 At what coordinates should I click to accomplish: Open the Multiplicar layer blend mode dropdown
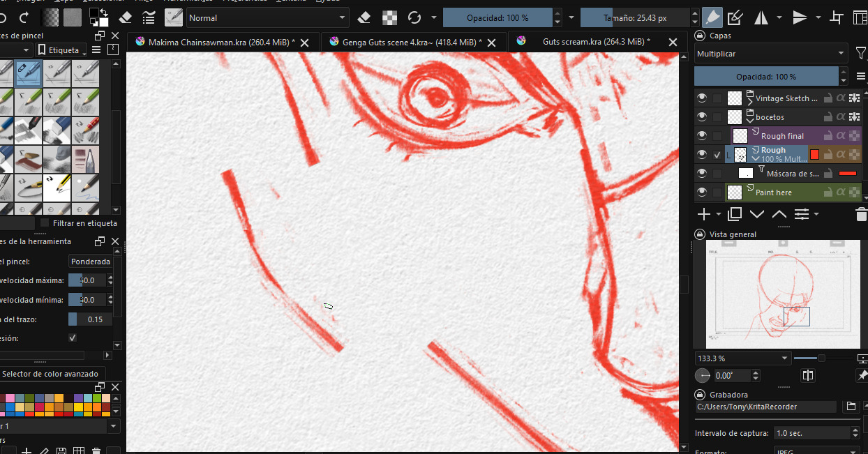point(770,54)
